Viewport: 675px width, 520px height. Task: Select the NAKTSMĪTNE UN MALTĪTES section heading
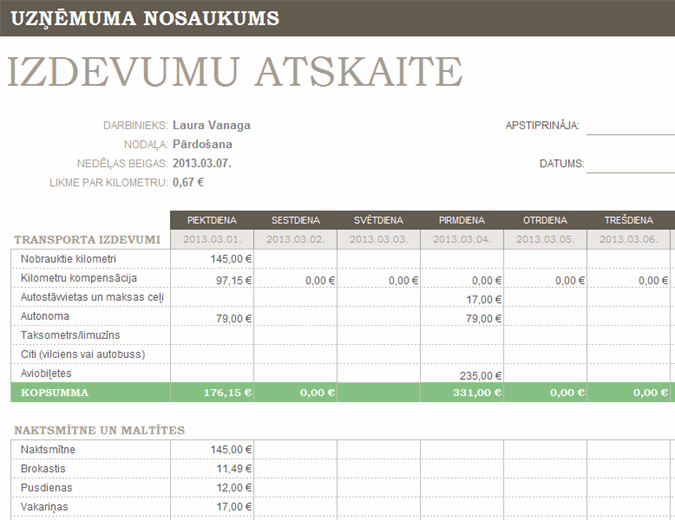[x=99, y=430]
